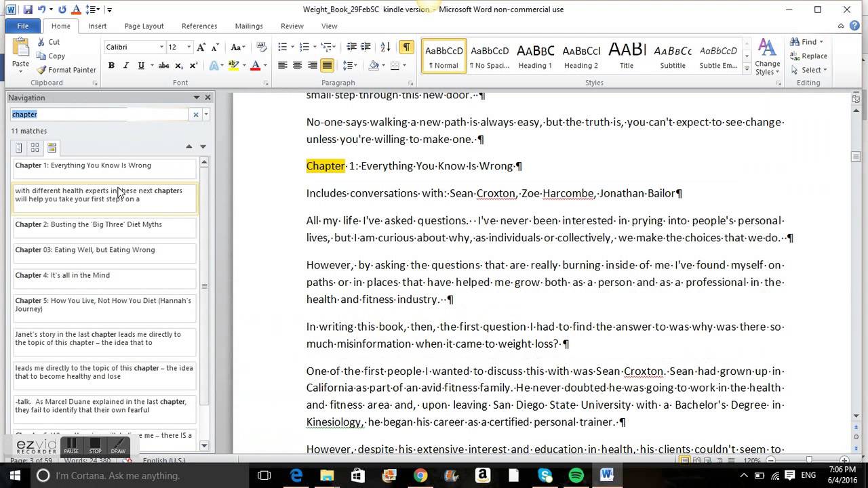
Task: Click the Copy icon
Action: point(41,56)
